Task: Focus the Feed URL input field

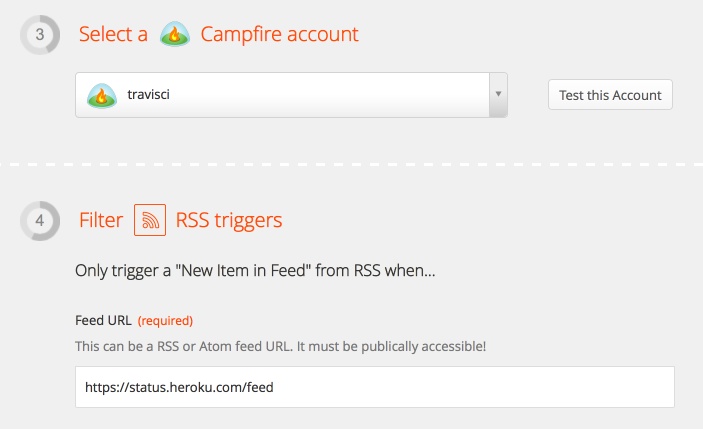Action: click(x=375, y=387)
